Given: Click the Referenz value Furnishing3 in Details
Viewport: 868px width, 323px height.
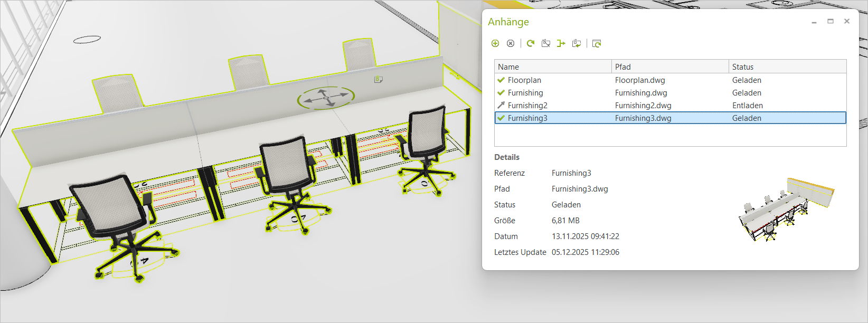Looking at the screenshot, I should coord(571,173).
